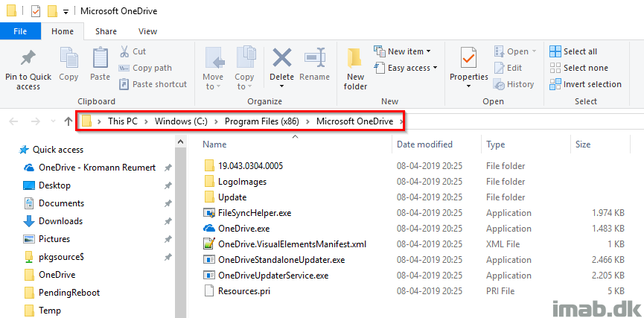Sort by the Date modified column

pos(424,144)
